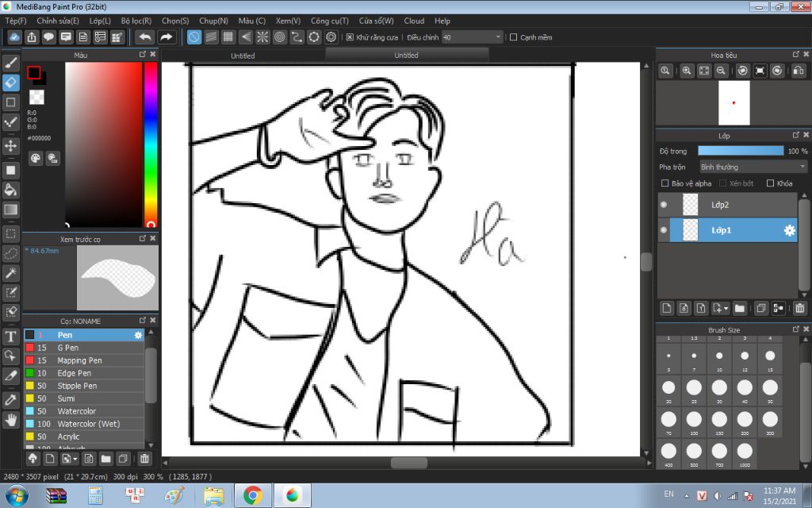Click the rainbow hue slider bar

[151, 144]
